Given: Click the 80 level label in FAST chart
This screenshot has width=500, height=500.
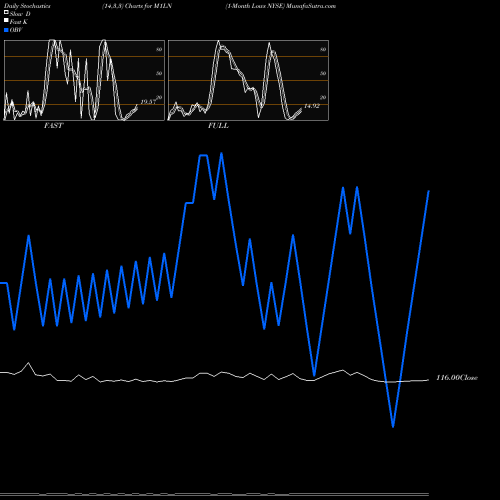Looking at the screenshot, I should pos(159,49).
